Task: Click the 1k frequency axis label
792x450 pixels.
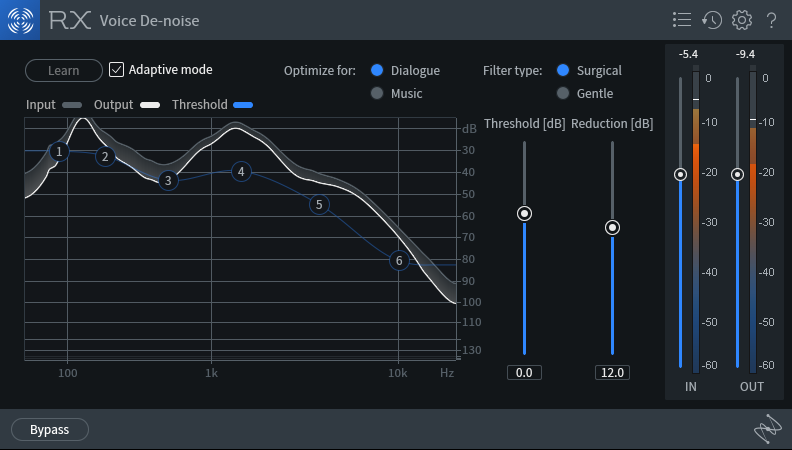Action: (211, 373)
